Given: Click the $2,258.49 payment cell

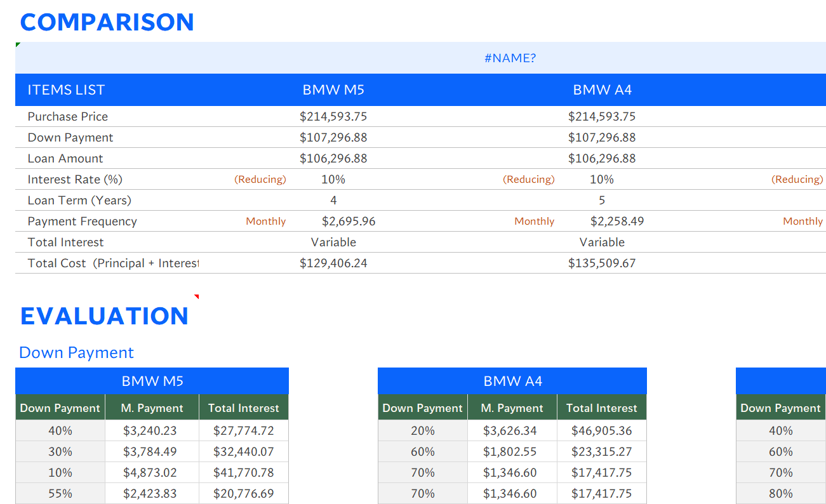Looking at the screenshot, I should [x=617, y=221].
